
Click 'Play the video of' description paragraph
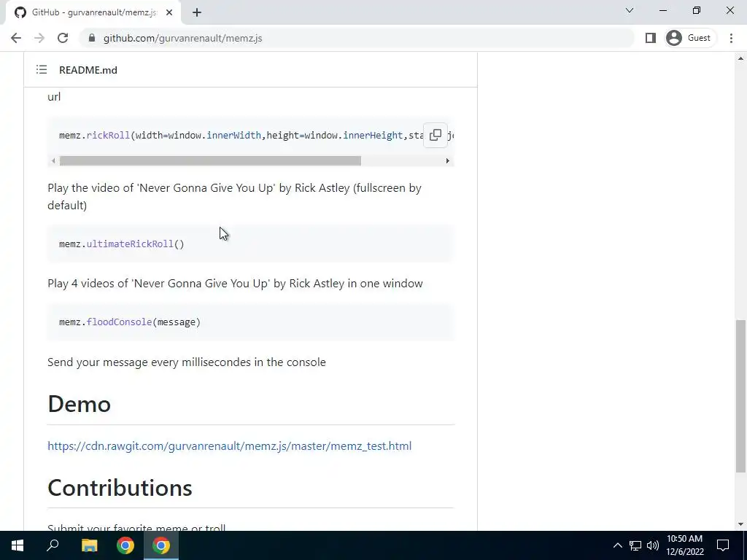point(234,197)
